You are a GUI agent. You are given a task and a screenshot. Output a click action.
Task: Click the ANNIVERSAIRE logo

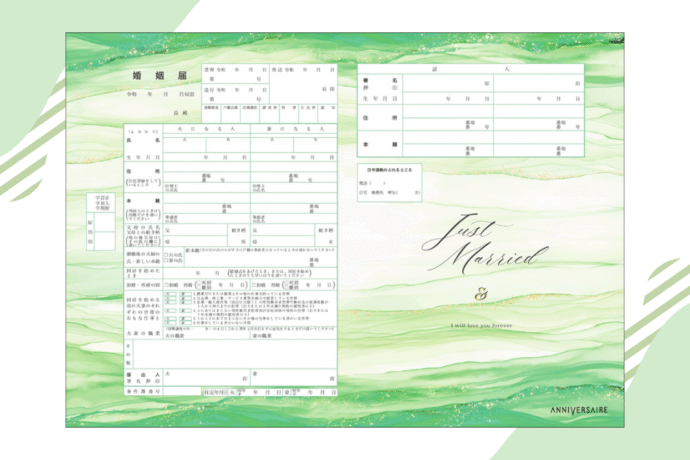coord(579,410)
